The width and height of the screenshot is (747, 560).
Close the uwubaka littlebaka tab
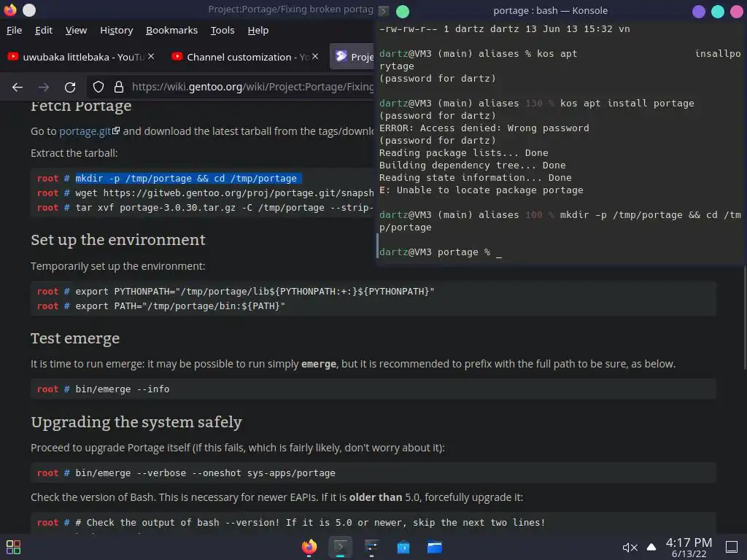click(151, 56)
